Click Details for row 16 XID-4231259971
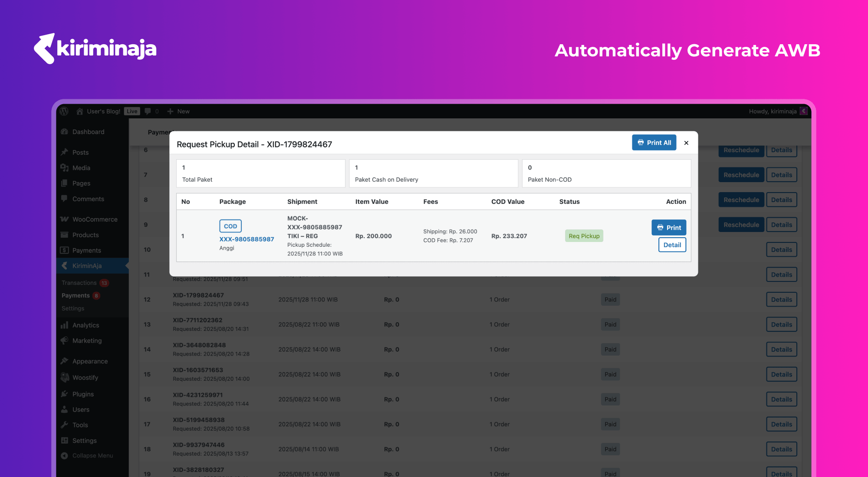868x477 pixels. click(782, 399)
